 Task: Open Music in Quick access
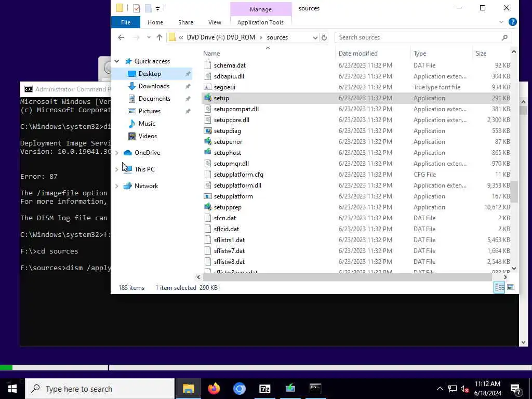(147, 124)
